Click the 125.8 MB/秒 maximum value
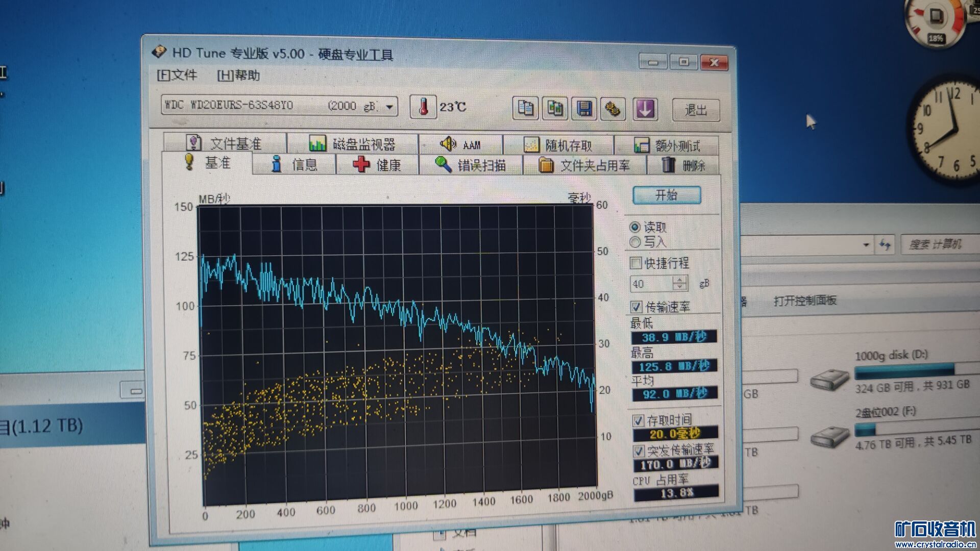The width and height of the screenshot is (980, 551). click(x=674, y=366)
